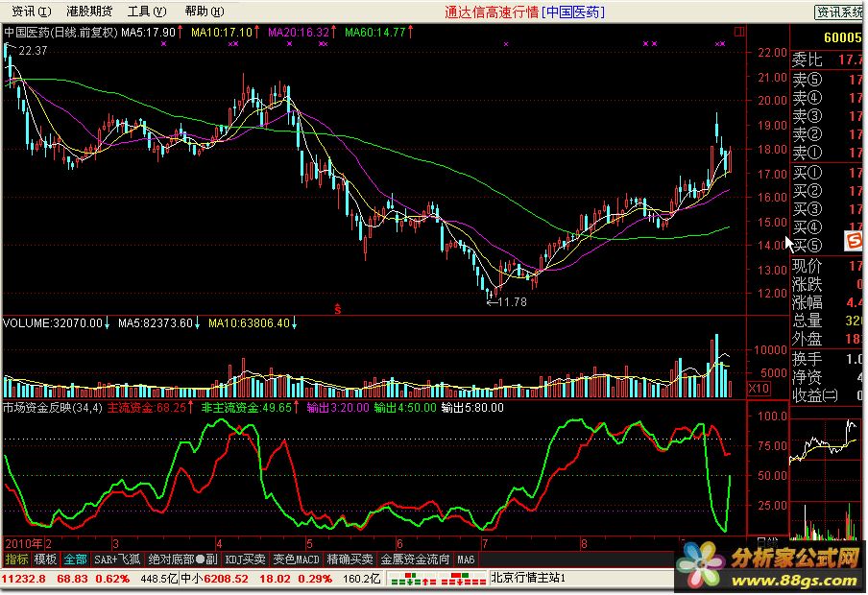This screenshot has height=595, width=868.
Task: Click the VOLUME:32070.00 label
Action: pyautogui.click(x=53, y=323)
